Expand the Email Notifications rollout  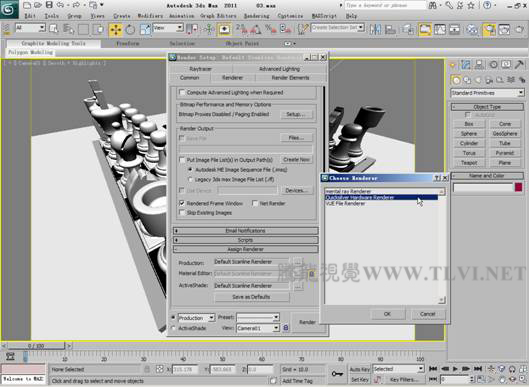pyautogui.click(x=246, y=231)
